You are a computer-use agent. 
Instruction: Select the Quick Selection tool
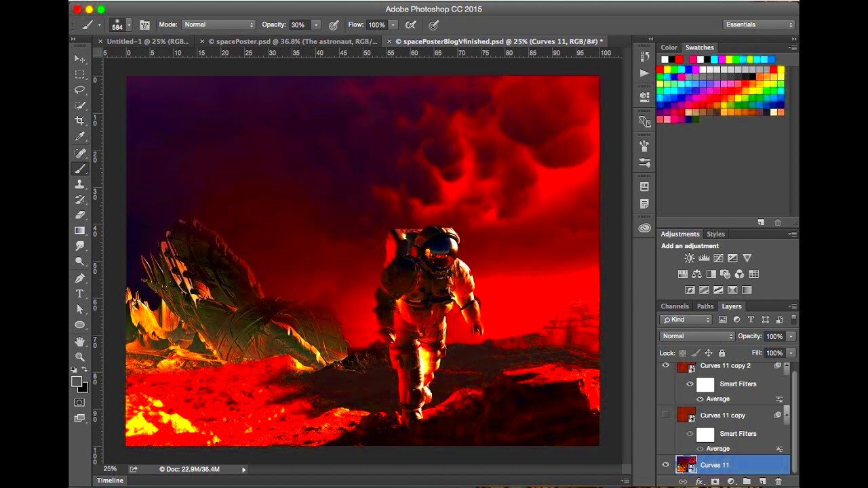pyautogui.click(x=80, y=106)
